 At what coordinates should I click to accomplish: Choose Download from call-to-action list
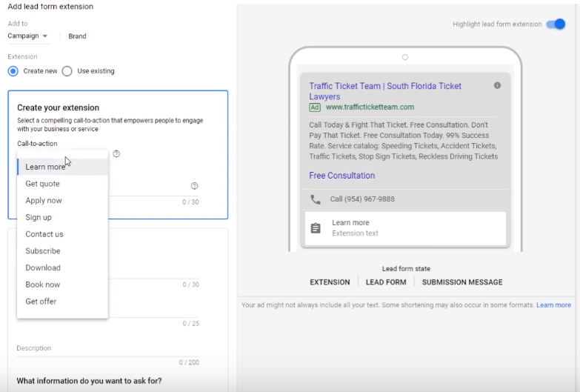(62, 268)
